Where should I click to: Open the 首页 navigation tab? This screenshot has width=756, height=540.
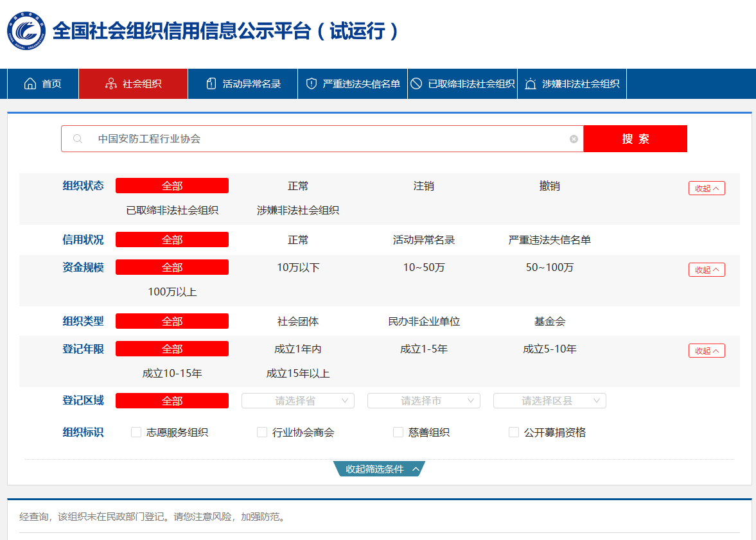point(51,84)
